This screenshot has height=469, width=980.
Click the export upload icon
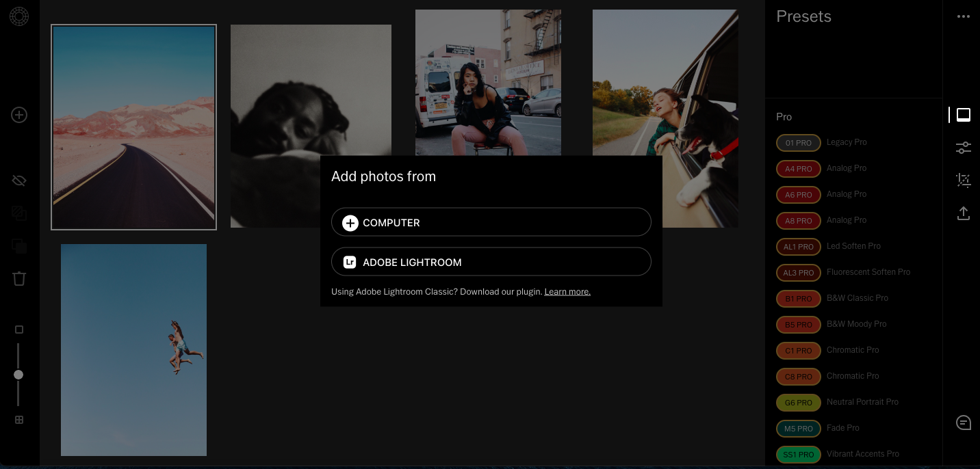point(964,213)
